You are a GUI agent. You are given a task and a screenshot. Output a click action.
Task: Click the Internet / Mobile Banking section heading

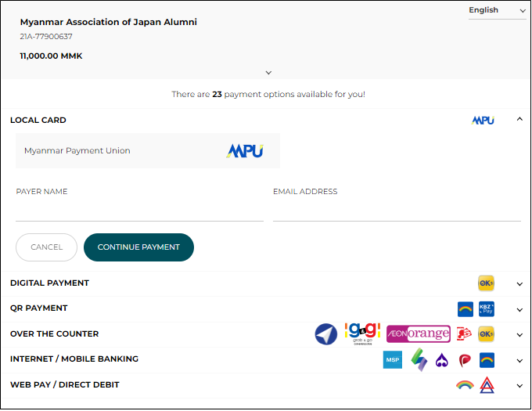74,359
